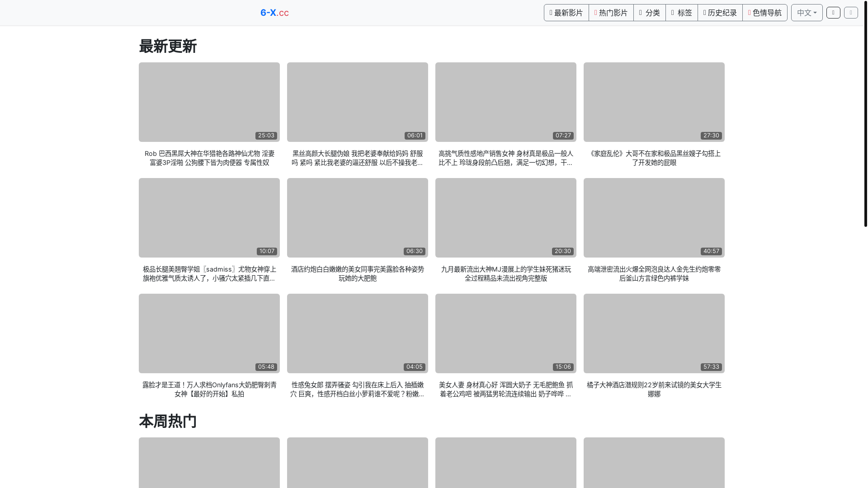Open the video thumbnail with duration 05:48

(x=209, y=333)
